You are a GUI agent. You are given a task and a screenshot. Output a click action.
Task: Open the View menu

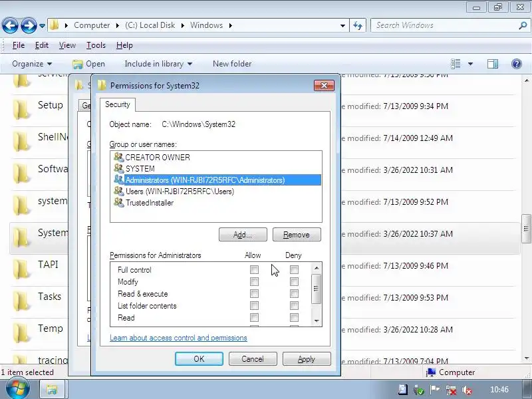(x=67, y=45)
